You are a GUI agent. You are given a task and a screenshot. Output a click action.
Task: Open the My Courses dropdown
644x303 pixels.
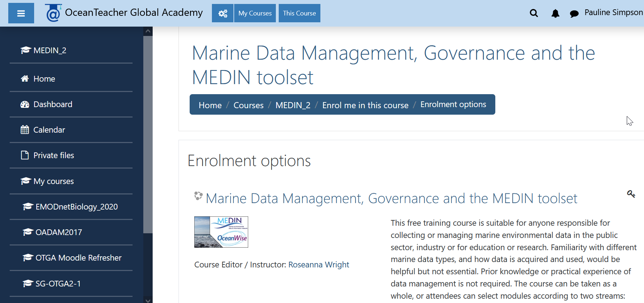tap(255, 13)
